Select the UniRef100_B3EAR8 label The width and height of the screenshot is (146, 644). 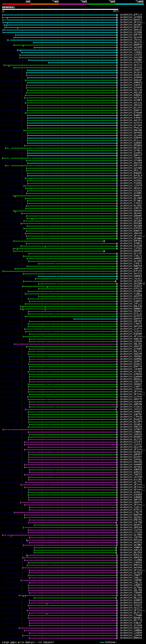(131, 334)
